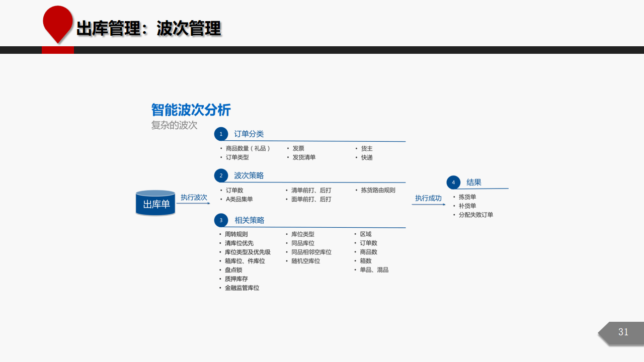Click the 库位类型及优先级 bullet
The image size is (644, 362).
[248, 252]
